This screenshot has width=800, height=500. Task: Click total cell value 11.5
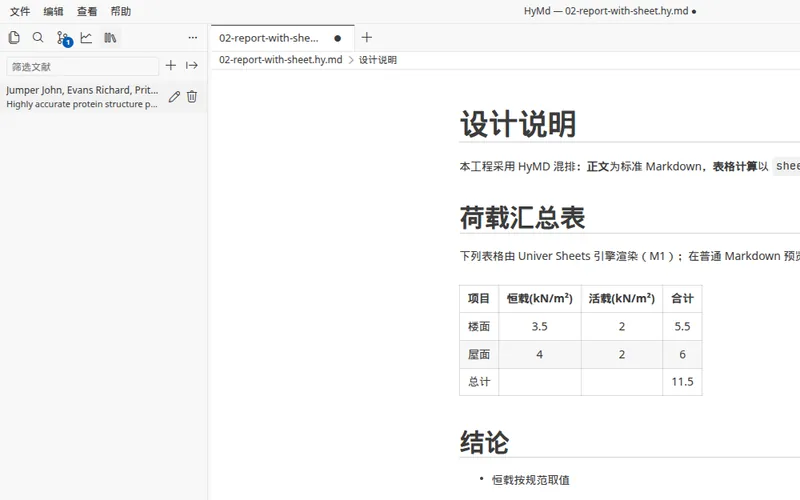(x=682, y=382)
